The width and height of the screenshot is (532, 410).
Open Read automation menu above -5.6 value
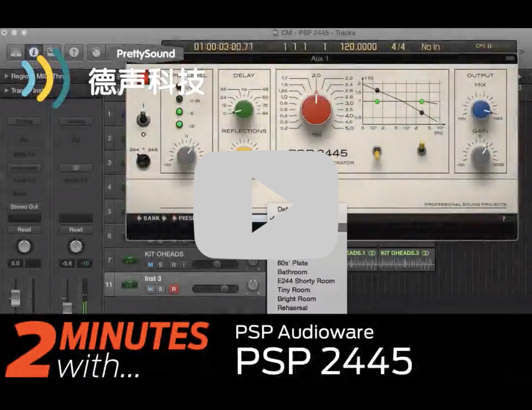(x=76, y=230)
